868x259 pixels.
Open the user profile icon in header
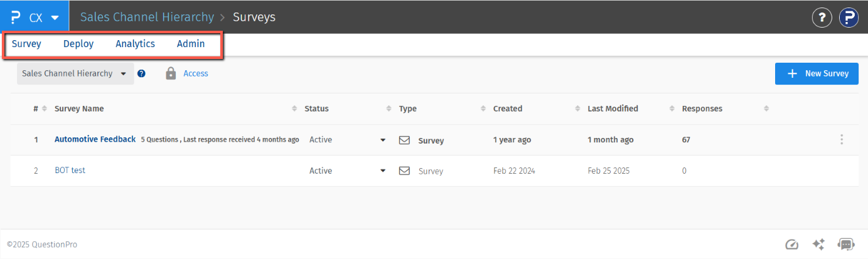pos(849,17)
